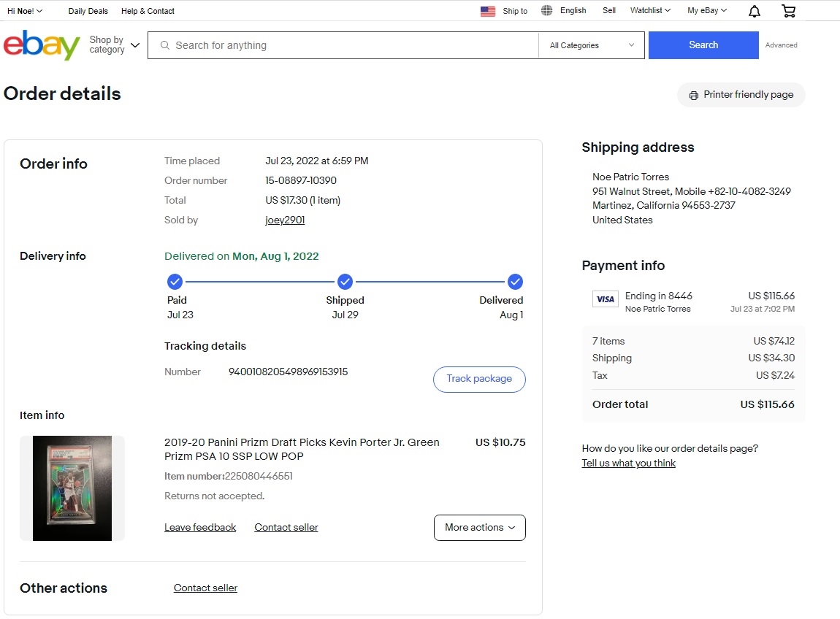Image resolution: width=840 pixels, height=619 pixels.
Task: Click the 'US $17.30 (1 item)' total
Action: click(302, 200)
